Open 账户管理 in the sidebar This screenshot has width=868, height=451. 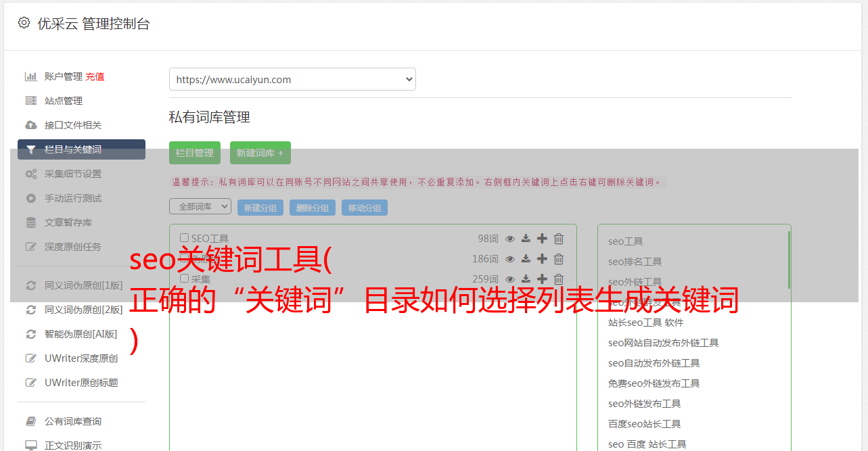coord(64,76)
